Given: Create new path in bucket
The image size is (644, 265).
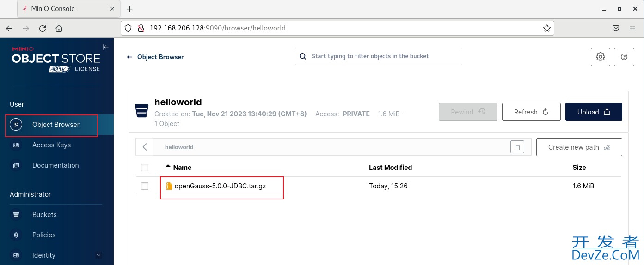Looking at the screenshot, I should point(579,147).
